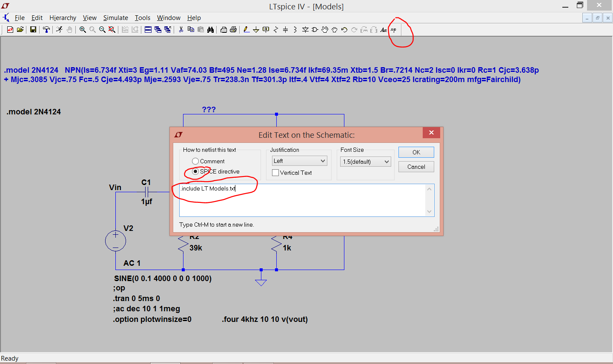Create a new schematic from the toolbar
The width and height of the screenshot is (613, 364).
(10, 30)
